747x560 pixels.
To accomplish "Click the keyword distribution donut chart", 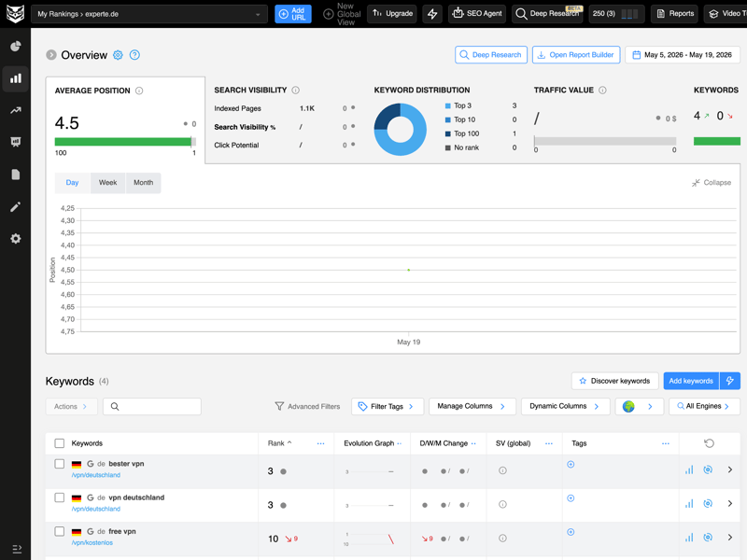I will [401, 130].
